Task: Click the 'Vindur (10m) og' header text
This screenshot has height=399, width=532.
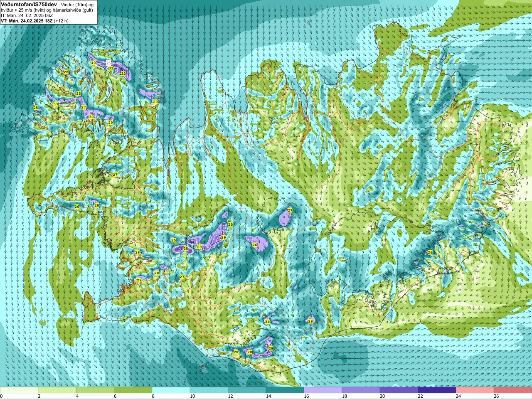Action: pos(77,4)
